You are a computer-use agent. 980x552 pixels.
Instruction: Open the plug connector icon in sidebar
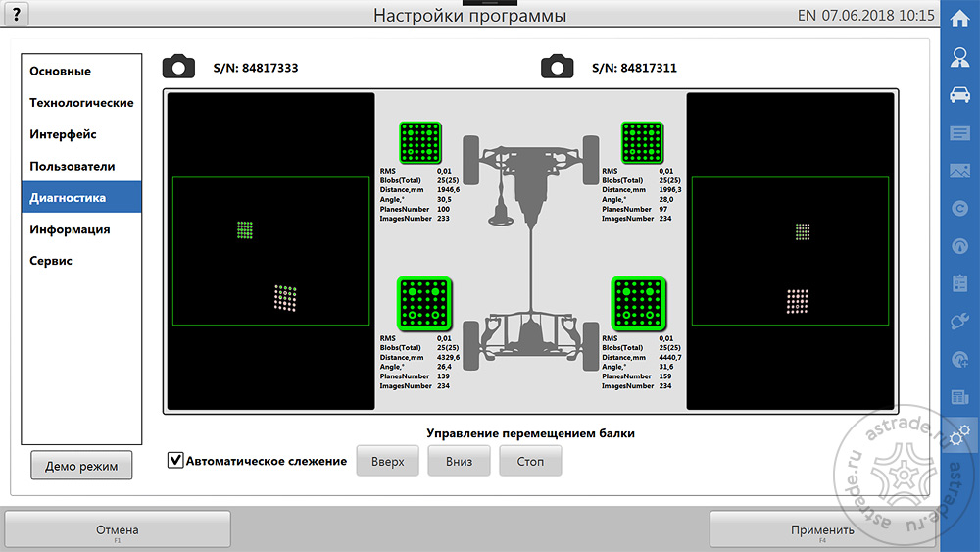960,322
